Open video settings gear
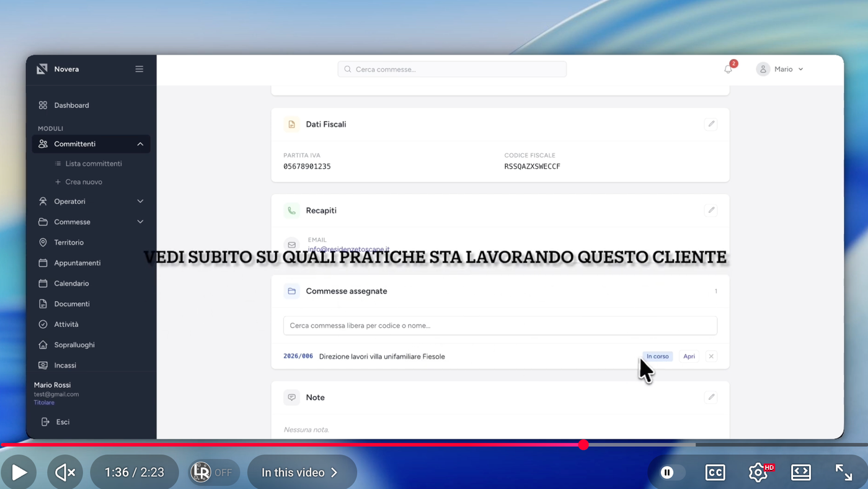Viewport: 868px width, 489px height. [x=758, y=472]
